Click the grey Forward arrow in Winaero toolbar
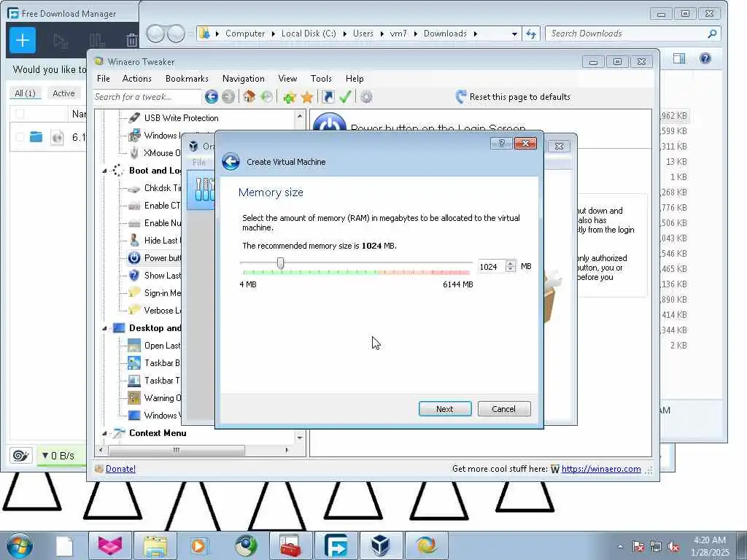The height and width of the screenshot is (560, 747). (228, 97)
